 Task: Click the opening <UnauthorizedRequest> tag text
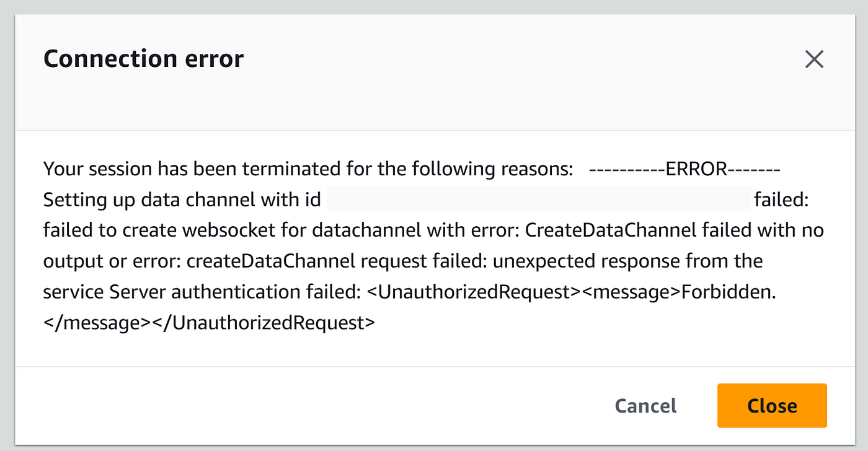pos(469,292)
